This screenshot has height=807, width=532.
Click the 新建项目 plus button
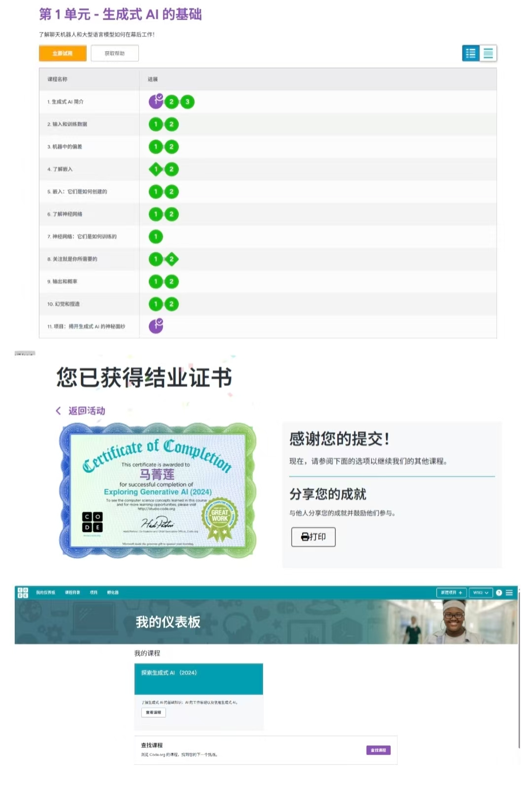pos(452,593)
